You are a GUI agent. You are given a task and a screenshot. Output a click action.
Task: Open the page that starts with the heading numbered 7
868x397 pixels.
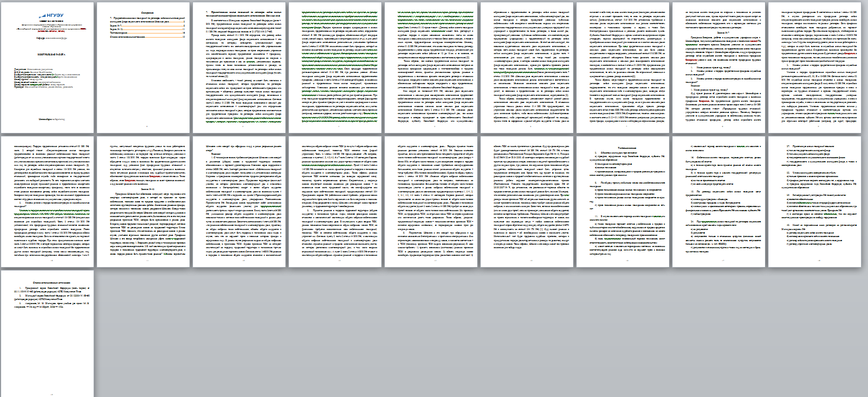[240, 66]
